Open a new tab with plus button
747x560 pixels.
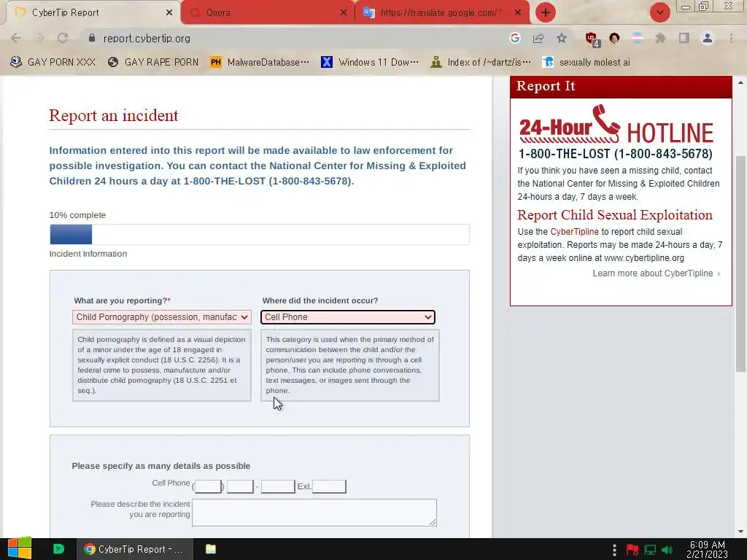coord(546,12)
